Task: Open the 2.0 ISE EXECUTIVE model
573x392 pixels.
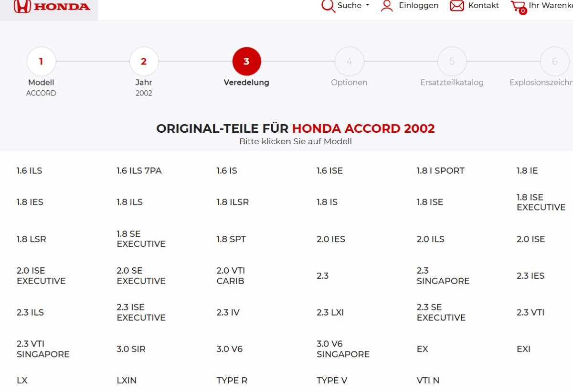Action: [41, 276]
